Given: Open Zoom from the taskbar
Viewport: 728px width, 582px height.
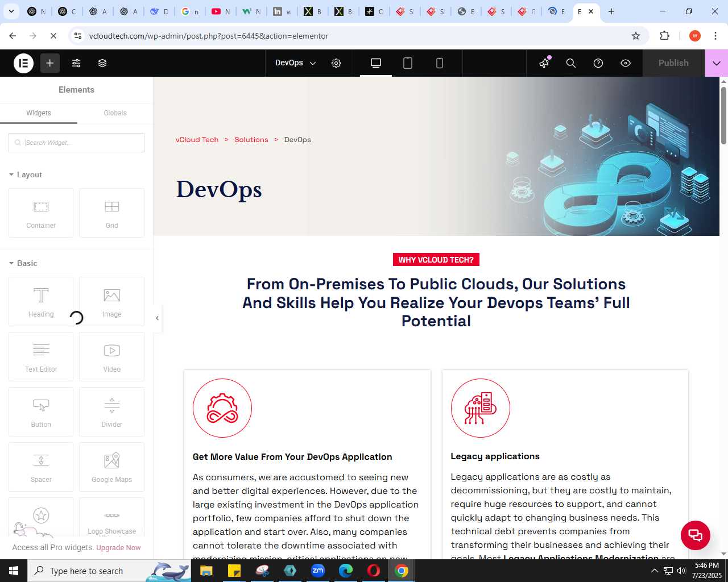Looking at the screenshot, I should [318, 571].
